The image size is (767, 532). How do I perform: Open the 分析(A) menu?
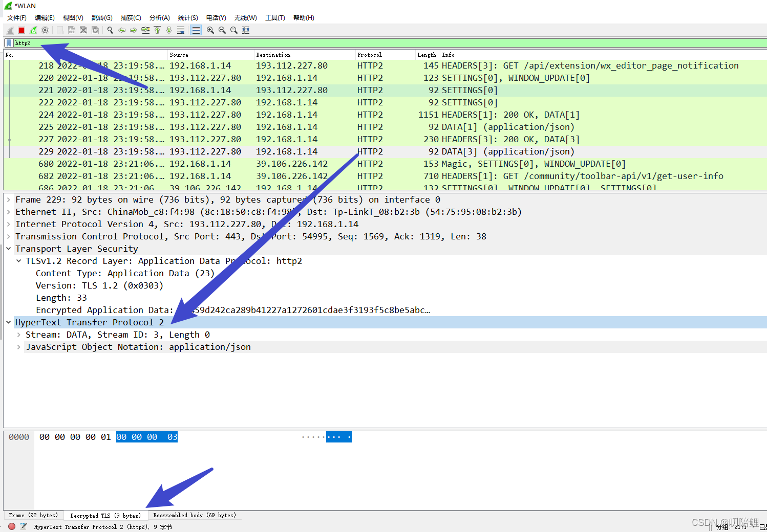tap(160, 18)
